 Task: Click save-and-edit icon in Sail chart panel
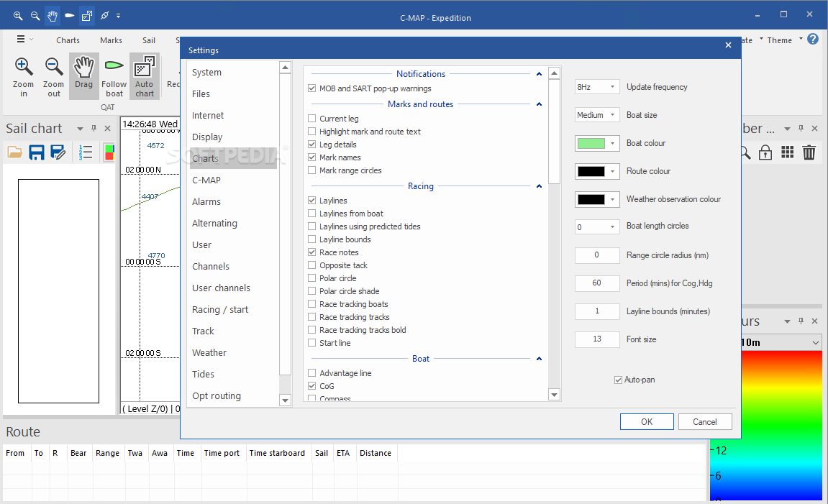(x=58, y=152)
